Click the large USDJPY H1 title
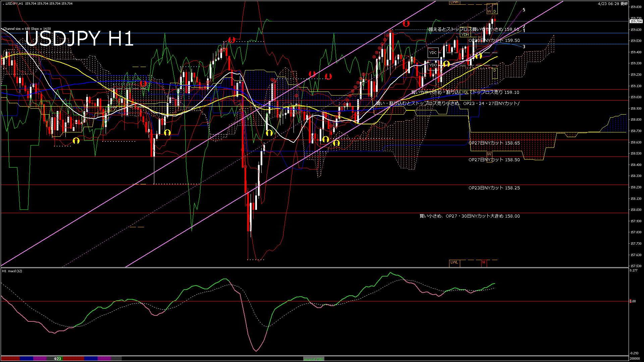The image size is (644, 362). tap(79, 38)
